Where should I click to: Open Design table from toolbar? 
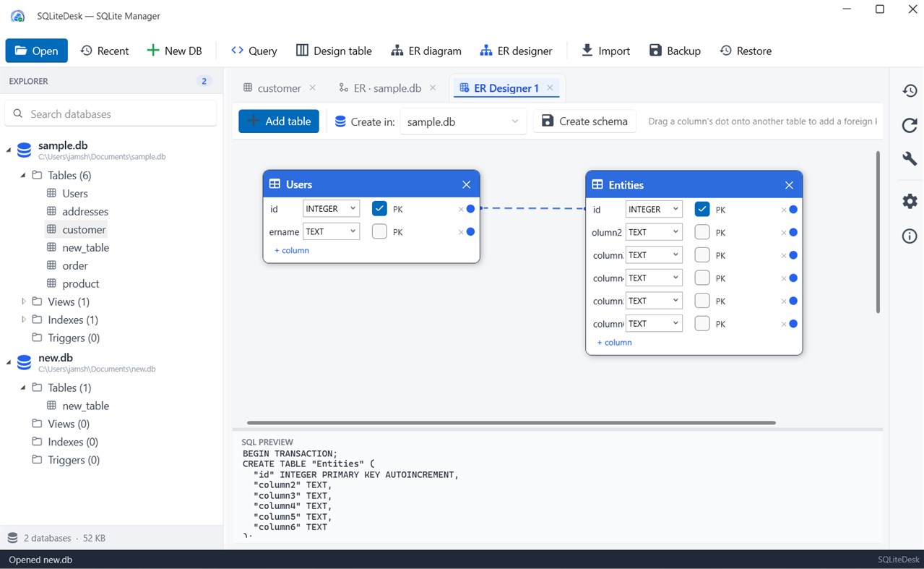coord(334,51)
